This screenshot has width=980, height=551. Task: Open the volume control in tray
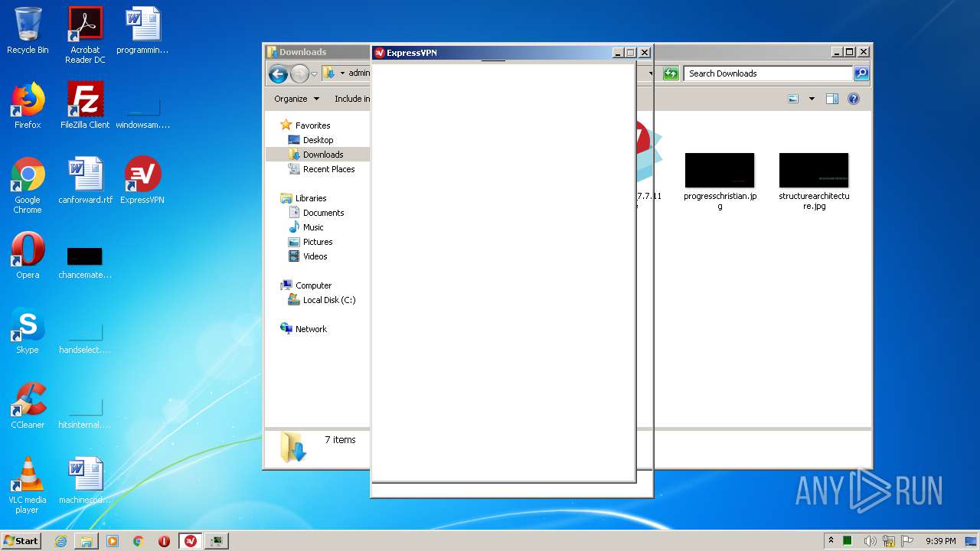(870, 541)
